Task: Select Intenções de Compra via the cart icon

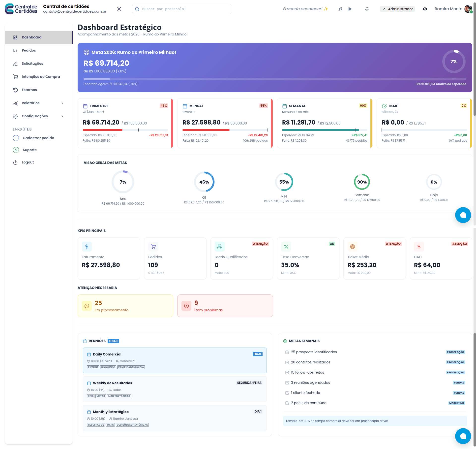Action: pos(41,77)
